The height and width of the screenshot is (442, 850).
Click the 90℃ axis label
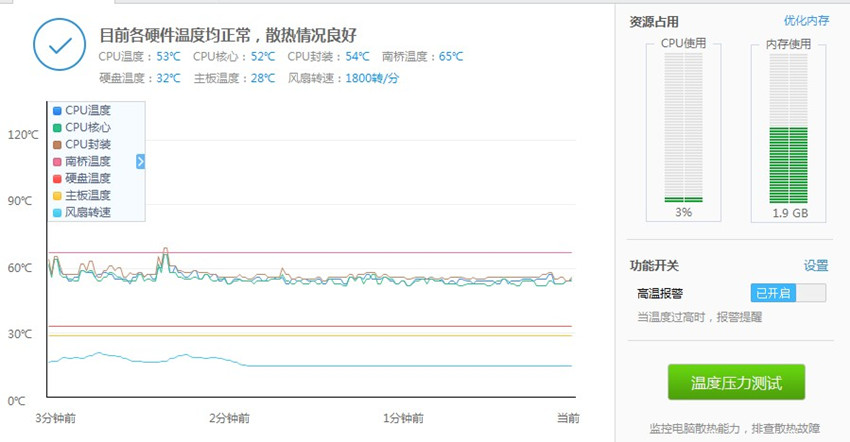20,201
